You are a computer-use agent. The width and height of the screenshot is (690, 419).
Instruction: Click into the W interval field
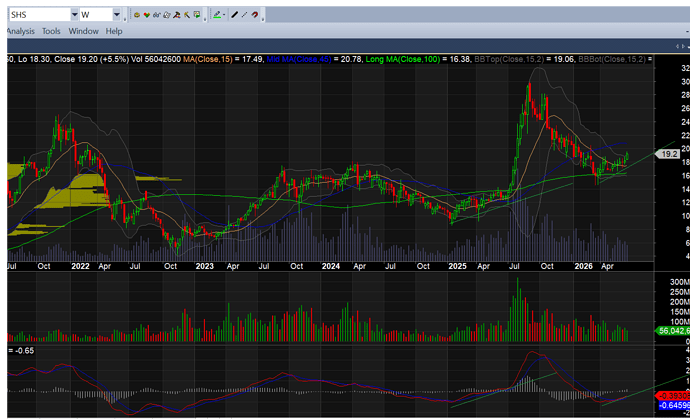click(x=96, y=15)
